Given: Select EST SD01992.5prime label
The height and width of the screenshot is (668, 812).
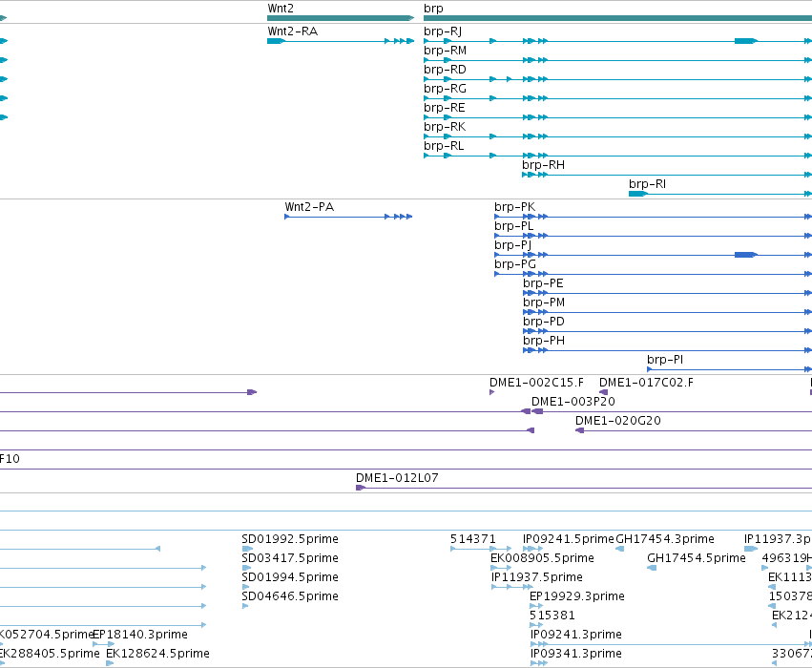Looking at the screenshot, I should coord(290,539).
